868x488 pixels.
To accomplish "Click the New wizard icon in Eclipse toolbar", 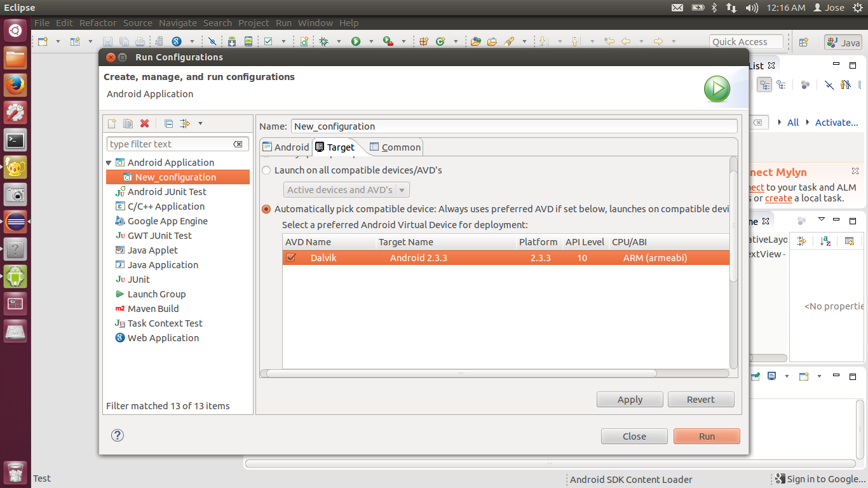I will [x=43, y=41].
